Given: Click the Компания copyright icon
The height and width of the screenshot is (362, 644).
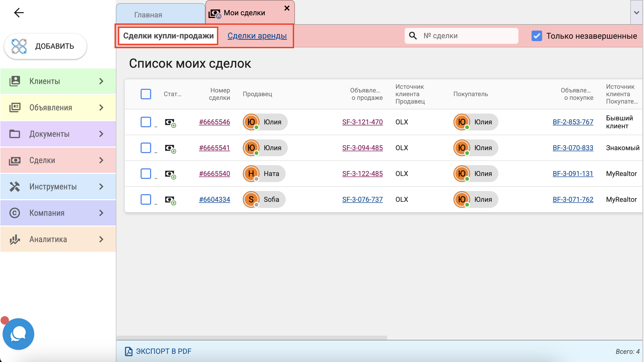Looking at the screenshot, I should 15,213.
